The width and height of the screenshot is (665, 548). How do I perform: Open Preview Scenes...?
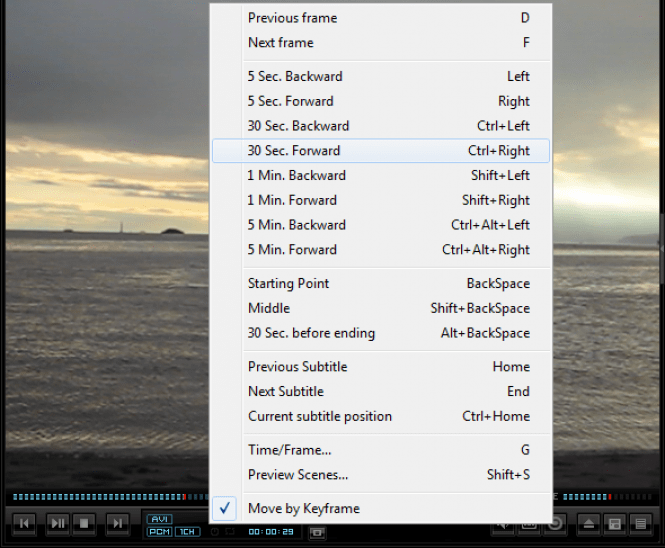click(x=381, y=474)
